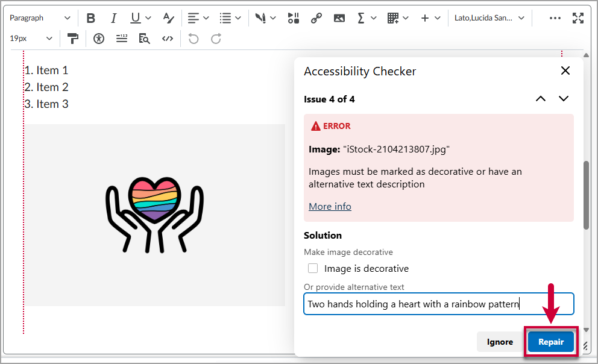The width and height of the screenshot is (598, 364).
Task: Close the Accessibility Checker panel
Action: tap(565, 71)
